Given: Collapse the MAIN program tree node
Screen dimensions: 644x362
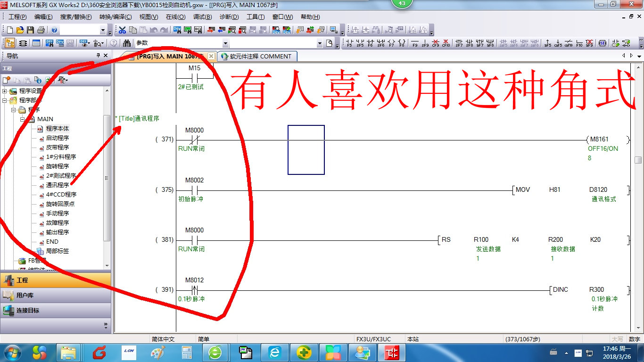Looking at the screenshot, I should click(22, 119).
